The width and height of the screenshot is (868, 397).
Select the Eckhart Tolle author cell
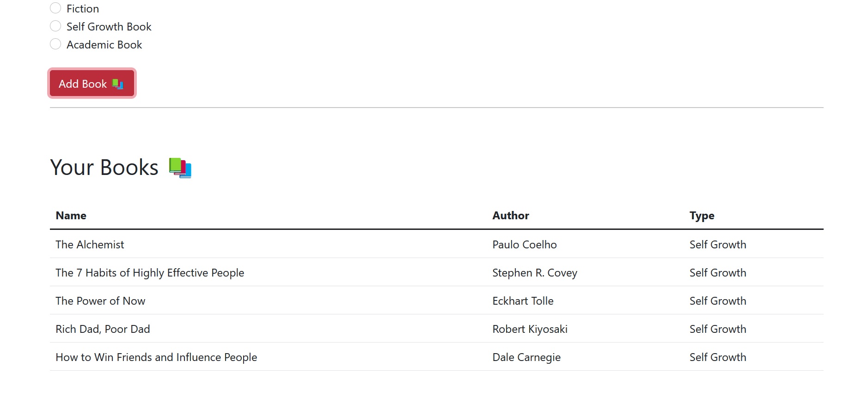click(523, 301)
